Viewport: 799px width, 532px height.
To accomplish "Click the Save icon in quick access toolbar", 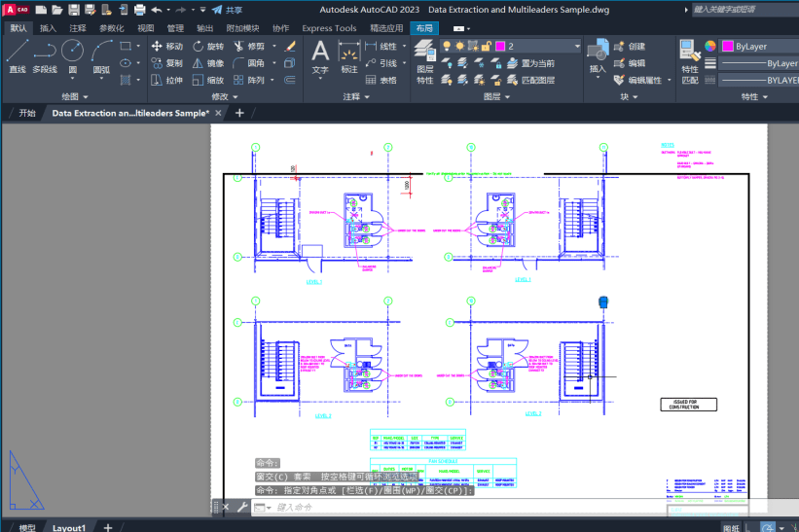I will pyautogui.click(x=74, y=10).
